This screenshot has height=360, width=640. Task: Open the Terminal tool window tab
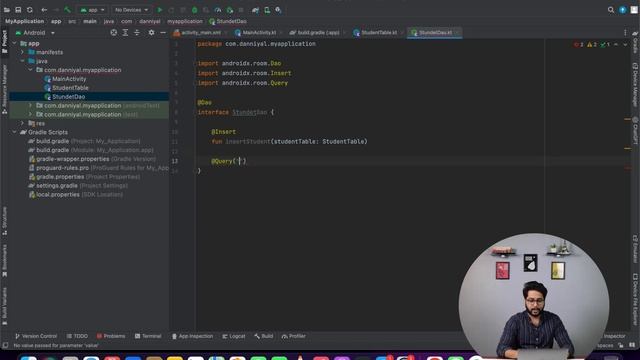(148, 336)
